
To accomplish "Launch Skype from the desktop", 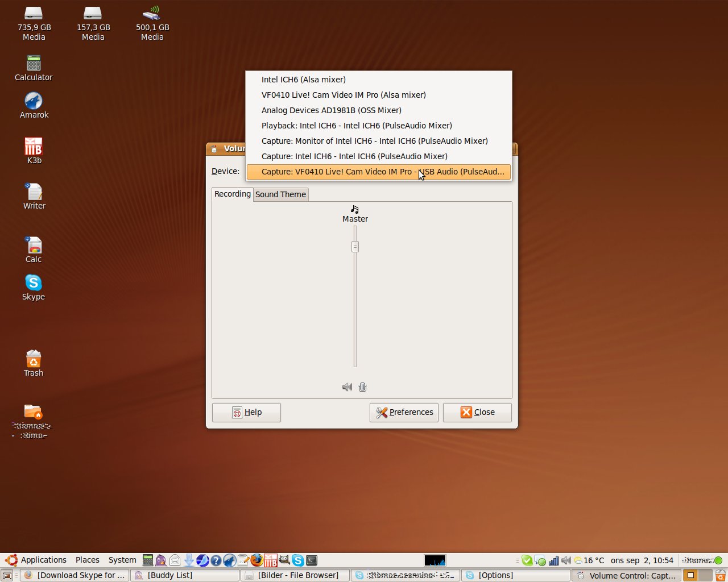I will (x=34, y=288).
